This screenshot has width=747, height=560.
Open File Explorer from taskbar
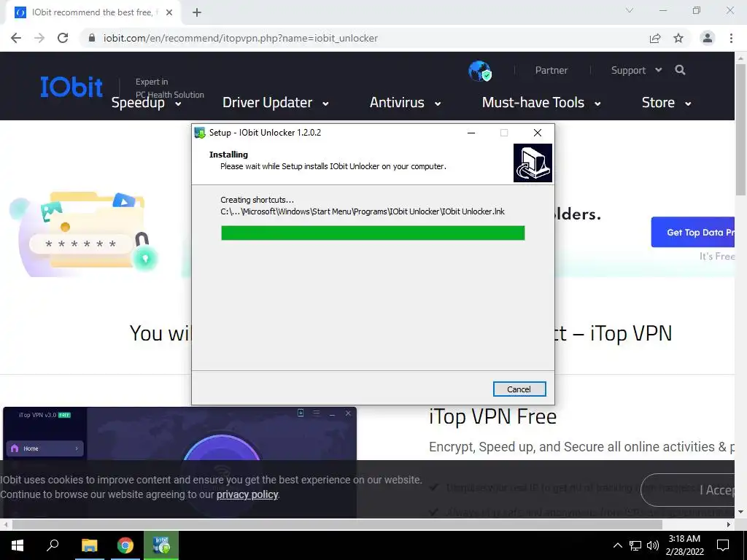tap(89, 545)
